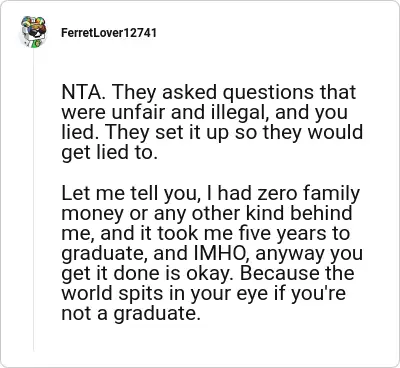
Task: Click the phrase 'They asked questions'
Action: 213,93
